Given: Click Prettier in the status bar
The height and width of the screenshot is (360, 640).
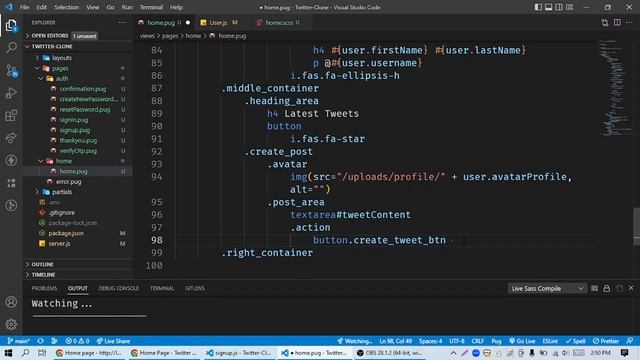Looking at the screenshot, I should coord(606,341).
